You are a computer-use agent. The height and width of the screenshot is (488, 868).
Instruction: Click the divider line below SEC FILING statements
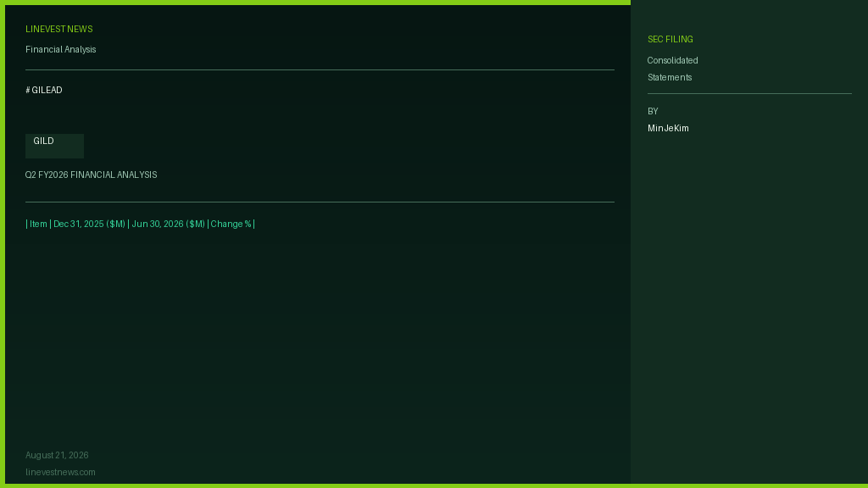click(749, 93)
